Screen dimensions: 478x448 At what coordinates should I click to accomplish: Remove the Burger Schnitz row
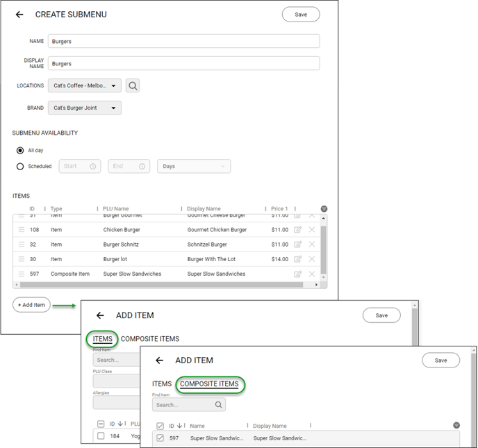312,244
